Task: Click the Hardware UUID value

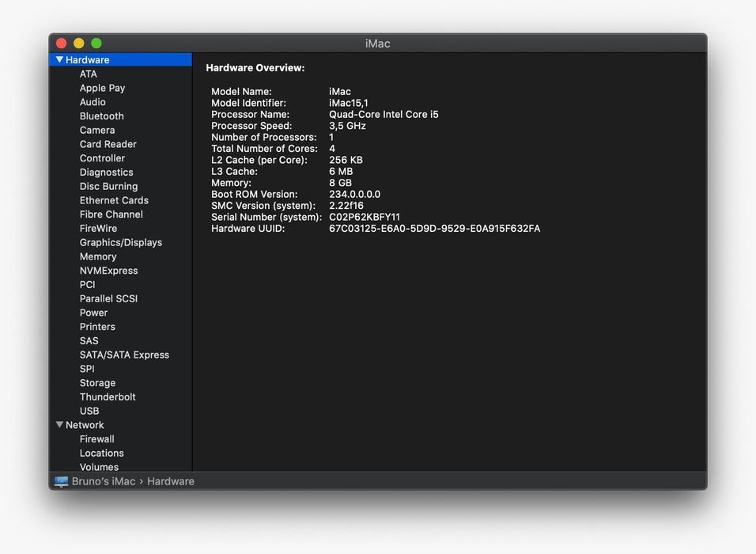Action: click(x=434, y=228)
